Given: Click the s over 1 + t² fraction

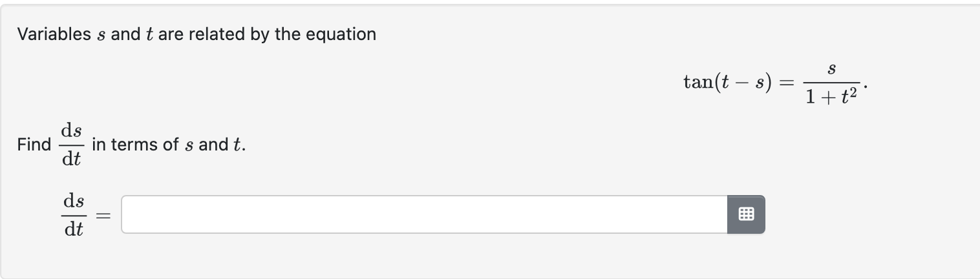Looking at the screenshot, I should (831, 83).
